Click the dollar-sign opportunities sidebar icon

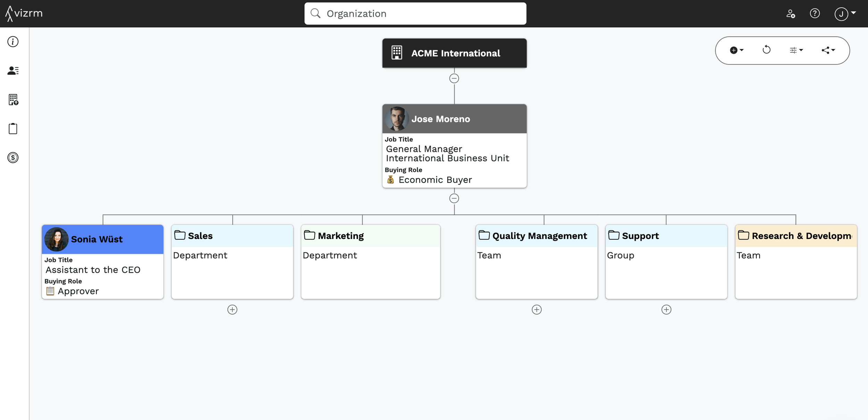pyautogui.click(x=13, y=158)
